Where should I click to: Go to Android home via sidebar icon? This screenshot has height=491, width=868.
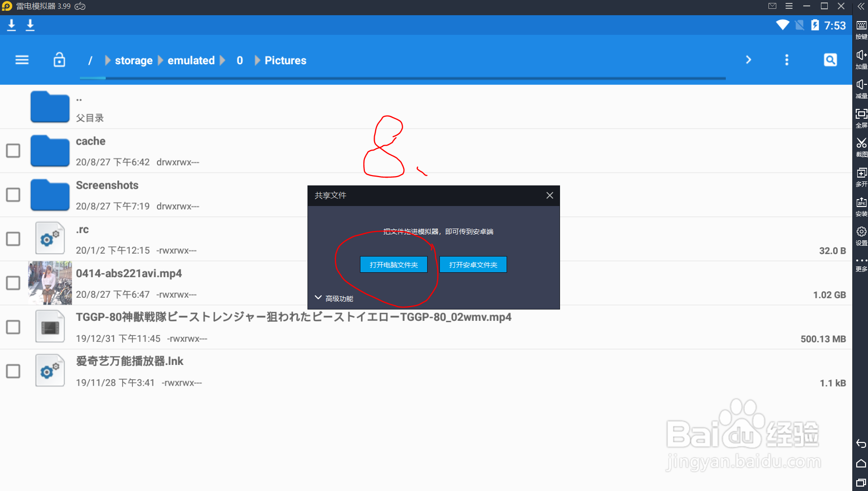click(861, 464)
